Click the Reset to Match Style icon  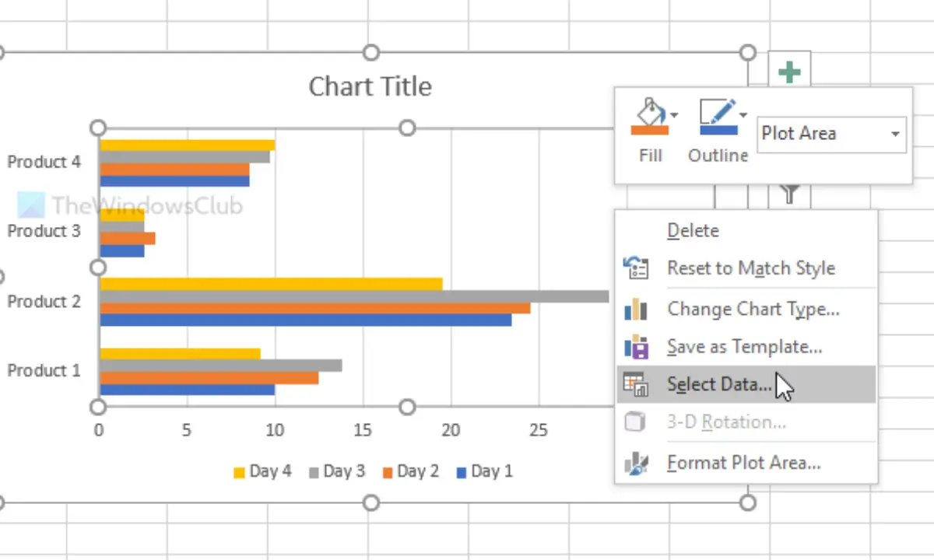point(636,269)
